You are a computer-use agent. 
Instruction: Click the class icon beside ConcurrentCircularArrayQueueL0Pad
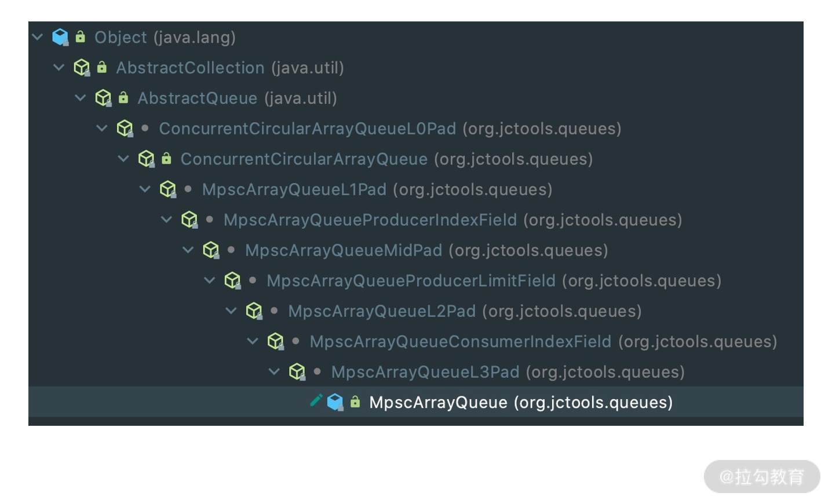[x=125, y=129]
